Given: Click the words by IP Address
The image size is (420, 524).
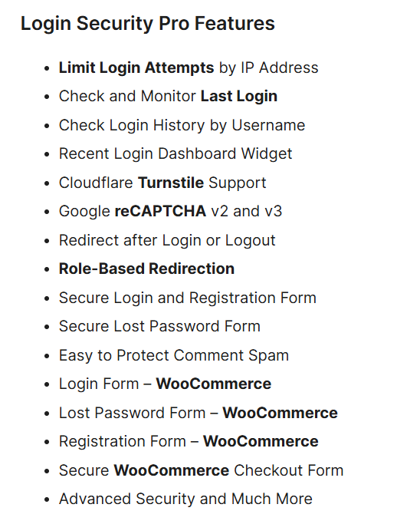Looking at the screenshot, I should tap(269, 68).
